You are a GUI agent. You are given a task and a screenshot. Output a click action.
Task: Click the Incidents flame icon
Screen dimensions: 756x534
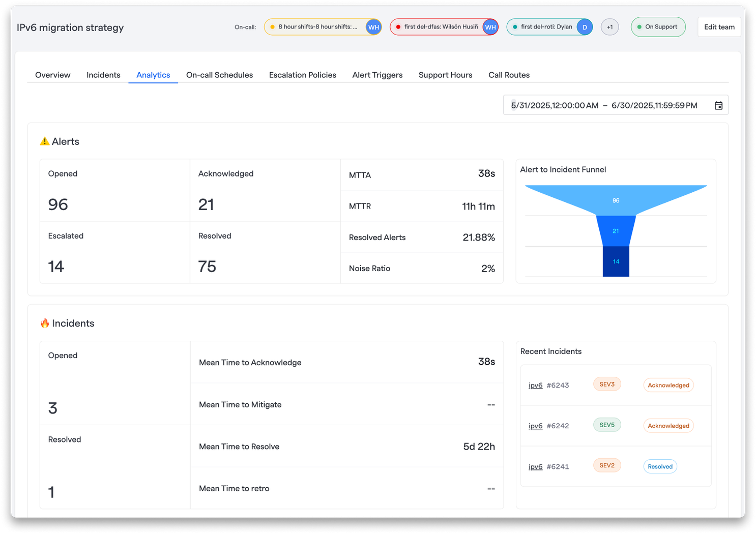[x=45, y=323]
